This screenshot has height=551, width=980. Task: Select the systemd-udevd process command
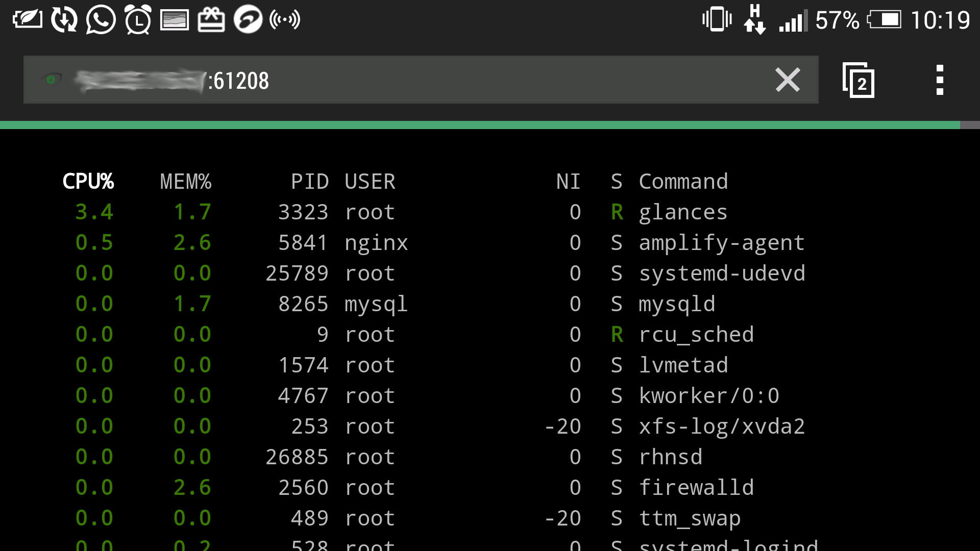722,273
